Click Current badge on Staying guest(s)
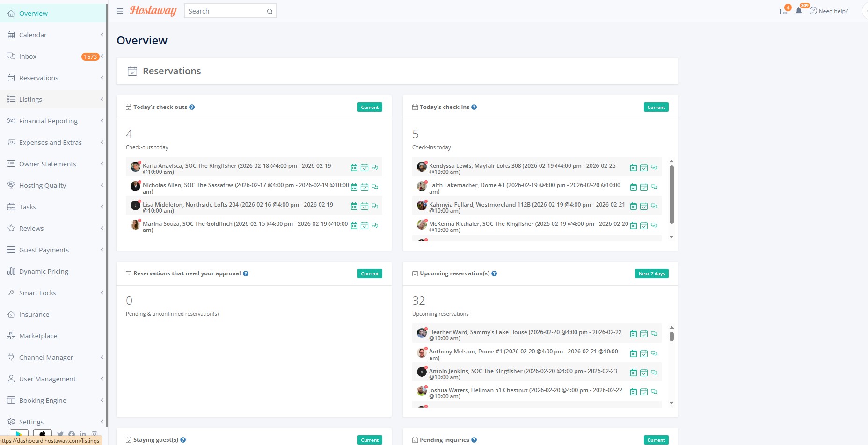The image size is (868, 445). click(370, 440)
